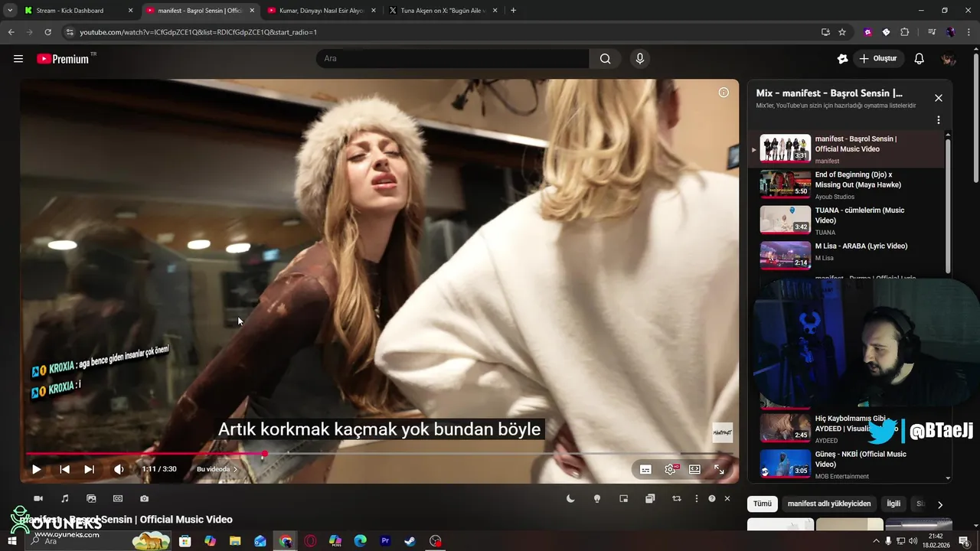Viewport: 980px width, 551px height.
Task: Enter fullscreen mode
Action: 720,469
